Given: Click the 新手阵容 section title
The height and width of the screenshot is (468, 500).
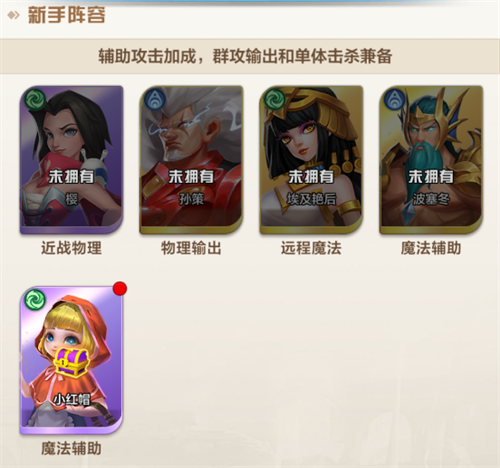Looking at the screenshot, I should [67, 15].
